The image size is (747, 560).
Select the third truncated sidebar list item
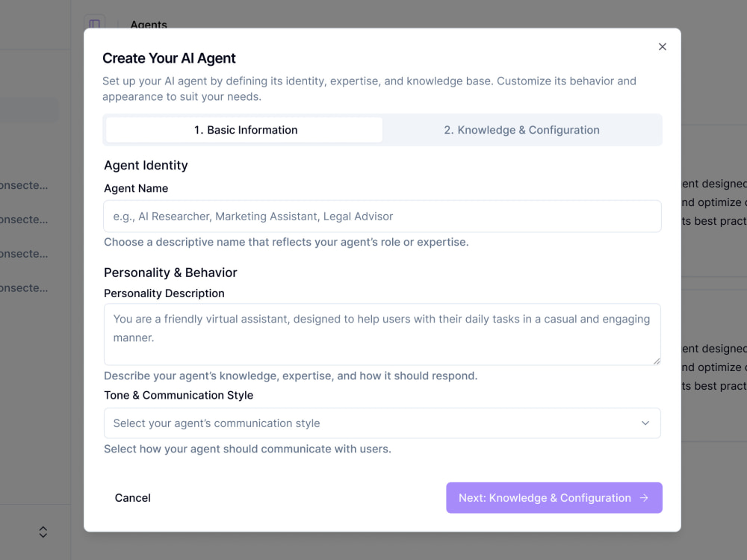tap(24, 254)
